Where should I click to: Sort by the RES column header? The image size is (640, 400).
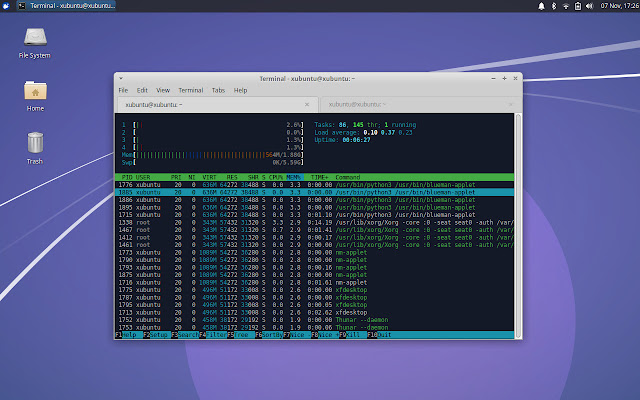click(232, 177)
